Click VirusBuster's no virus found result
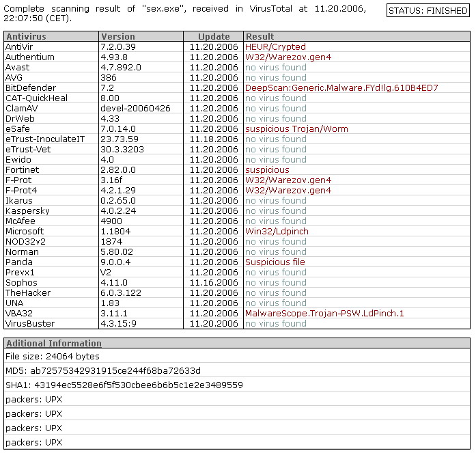 click(276, 324)
